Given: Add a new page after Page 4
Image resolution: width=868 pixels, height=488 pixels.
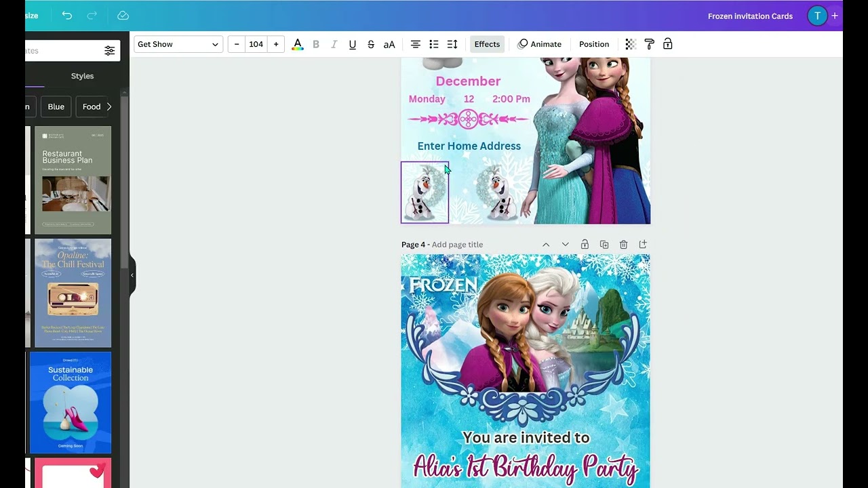Looking at the screenshot, I should pyautogui.click(x=643, y=245).
